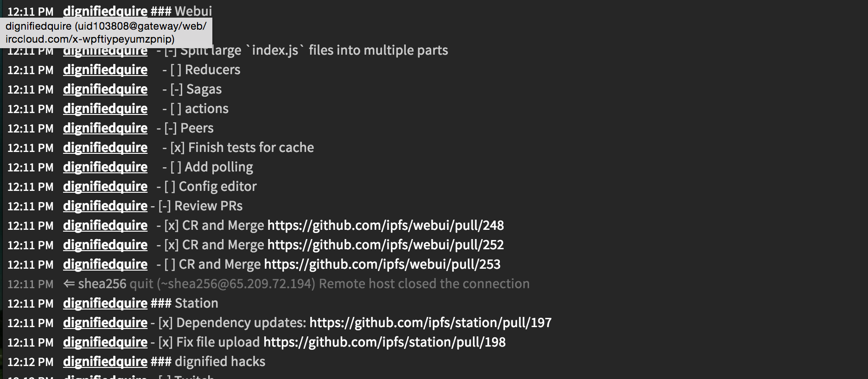868x379 pixels.
Task: Click dignifiedquire nick on the actions line
Action: click(x=105, y=109)
